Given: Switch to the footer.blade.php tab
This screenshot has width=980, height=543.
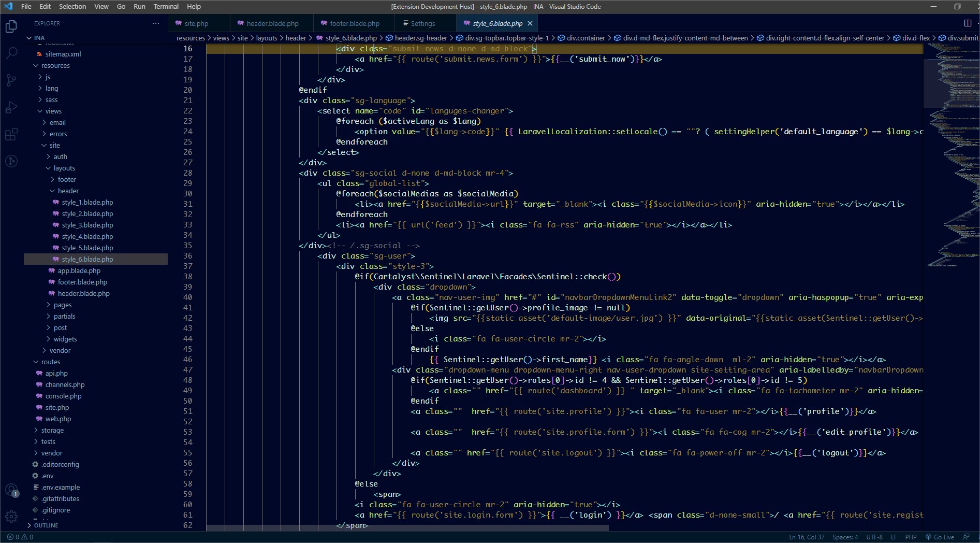Looking at the screenshot, I should tap(355, 23).
